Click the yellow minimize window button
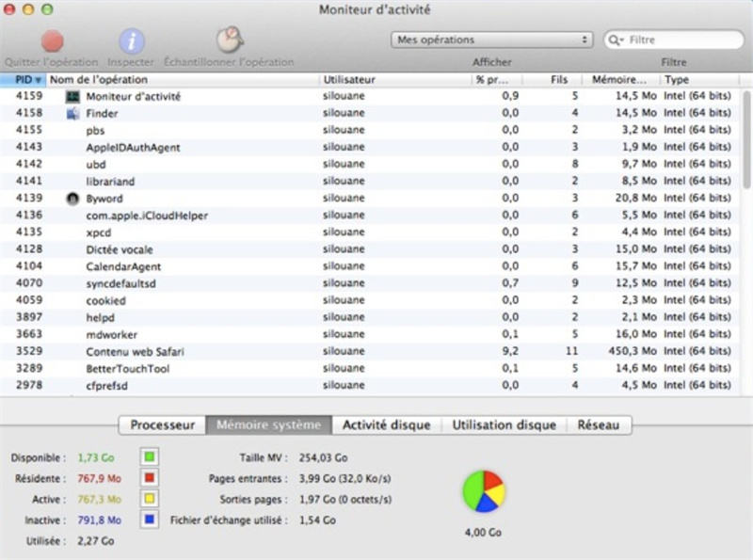 (28, 9)
